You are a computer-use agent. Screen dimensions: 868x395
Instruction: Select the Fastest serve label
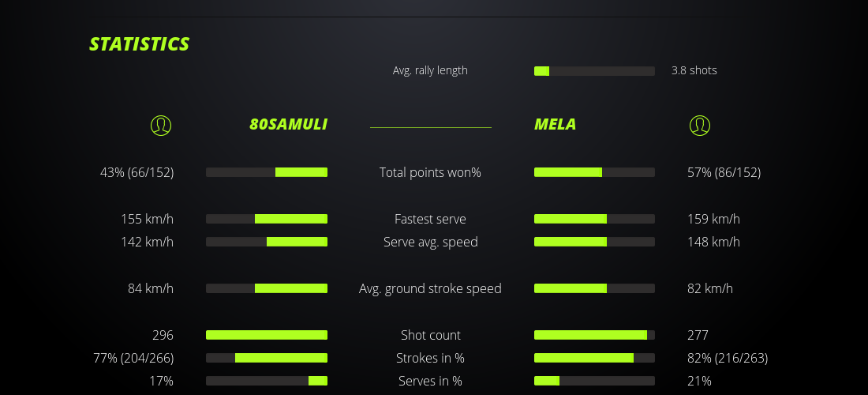pos(430,219)
